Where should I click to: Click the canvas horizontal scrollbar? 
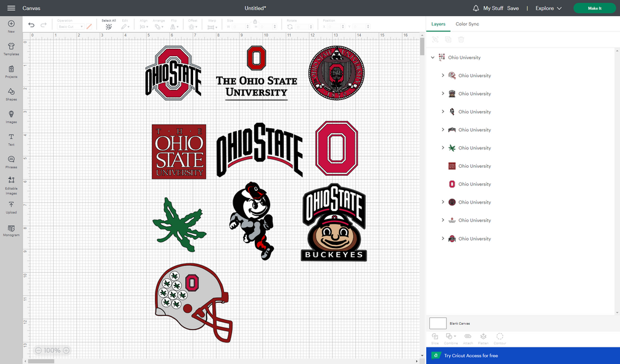pyautogui.click(x=41, y=362)
